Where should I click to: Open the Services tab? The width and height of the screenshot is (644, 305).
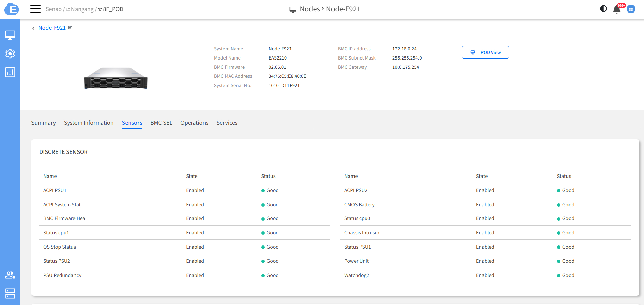(x=227, y=123)
